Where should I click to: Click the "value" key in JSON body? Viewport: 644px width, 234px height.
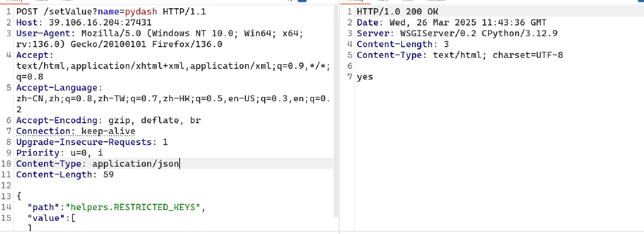(x=46, y=218)
